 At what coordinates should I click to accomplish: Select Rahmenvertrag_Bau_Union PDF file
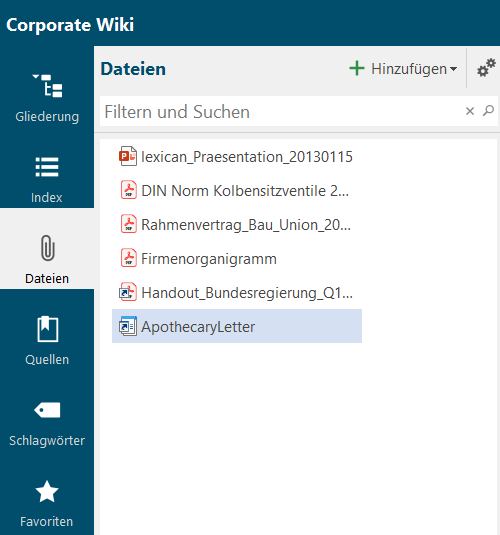click(x=237, y=225)
